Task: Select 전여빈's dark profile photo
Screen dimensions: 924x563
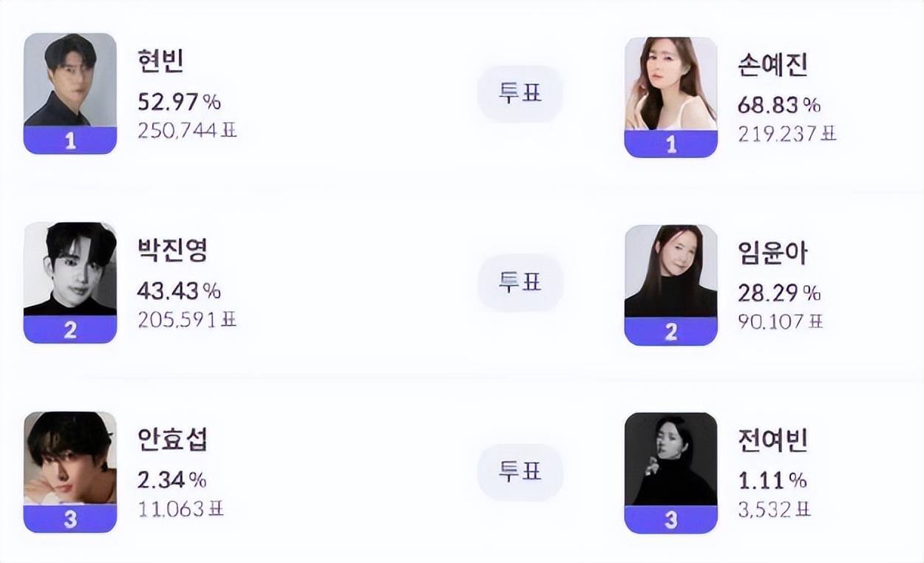Action: [670, 459]
